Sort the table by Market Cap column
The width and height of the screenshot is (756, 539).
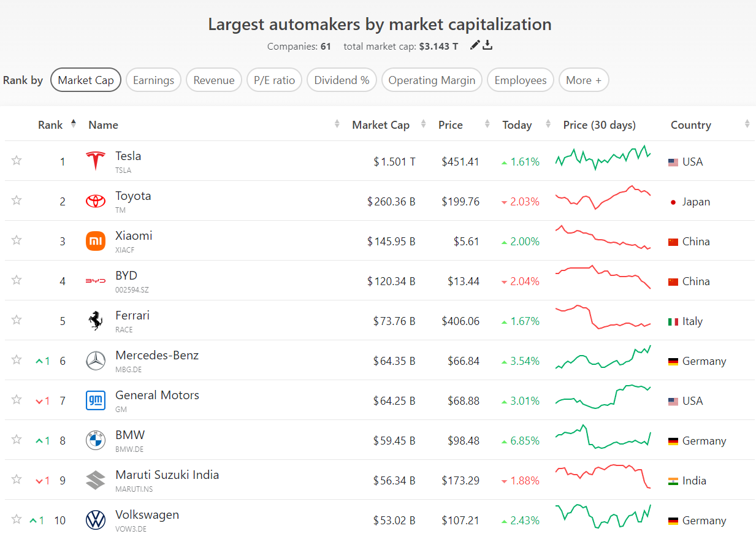click(x=381, y=124)
